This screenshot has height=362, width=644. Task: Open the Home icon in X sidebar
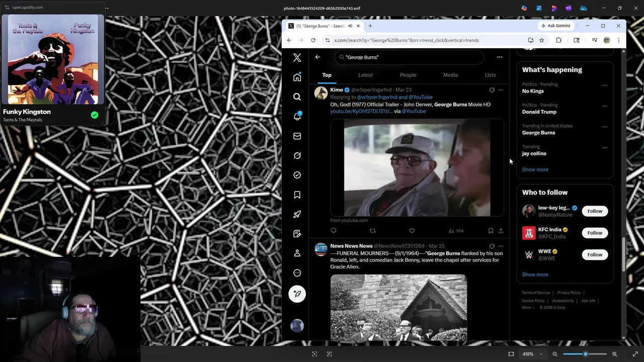[x=297, y=77]
